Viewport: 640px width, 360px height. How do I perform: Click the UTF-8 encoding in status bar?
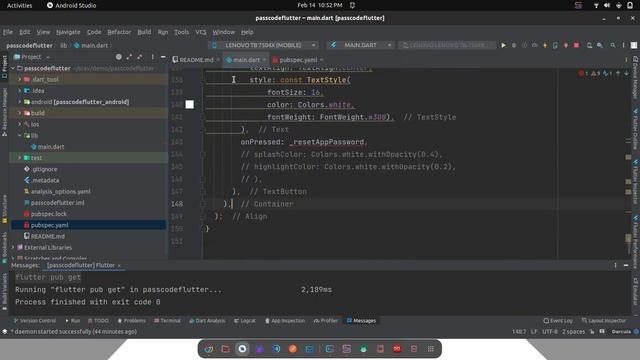pos(550,331)
